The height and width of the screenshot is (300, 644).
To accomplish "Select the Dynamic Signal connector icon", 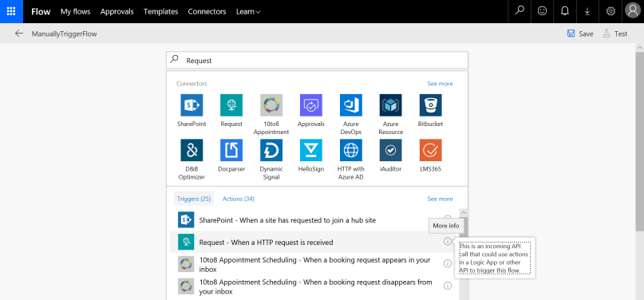I will [x=271, y=150].
